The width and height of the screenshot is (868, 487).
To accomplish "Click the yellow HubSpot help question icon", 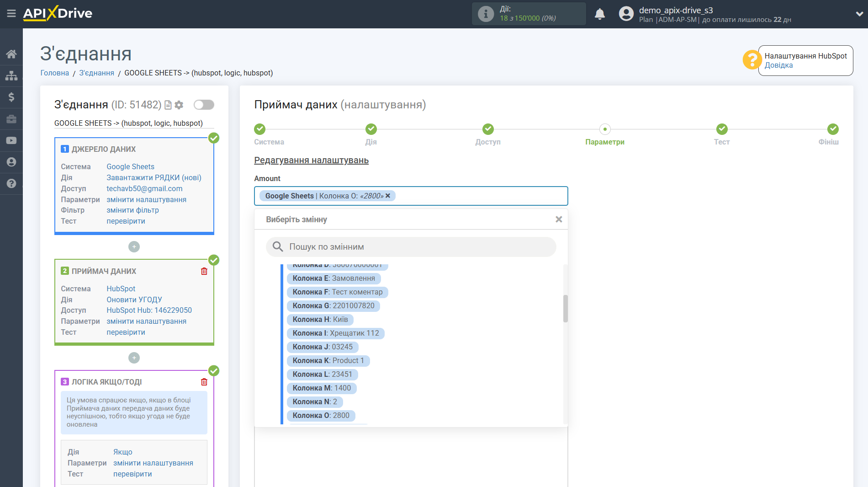I will click(752, 59).
